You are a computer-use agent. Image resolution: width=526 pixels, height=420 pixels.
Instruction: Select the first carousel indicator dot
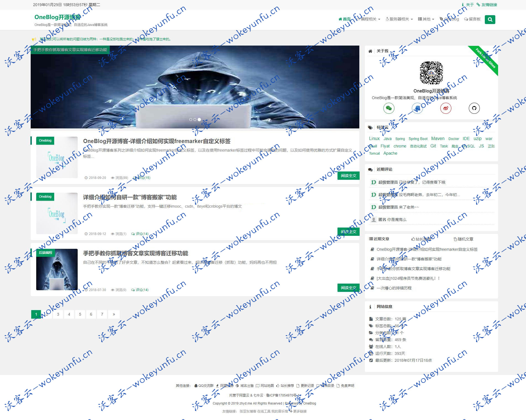click(x=190, y=120)
